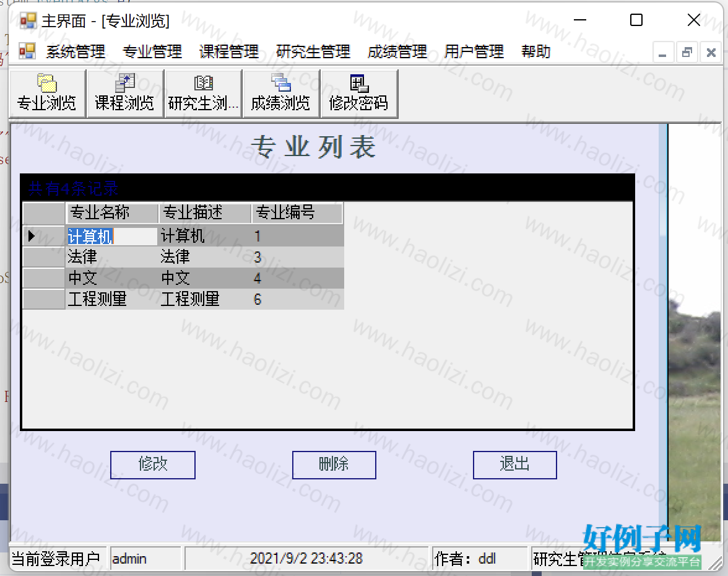Select the row header for 工程测量 row
The height and width of the screenshot is (576, 728).
coord(43,299)
